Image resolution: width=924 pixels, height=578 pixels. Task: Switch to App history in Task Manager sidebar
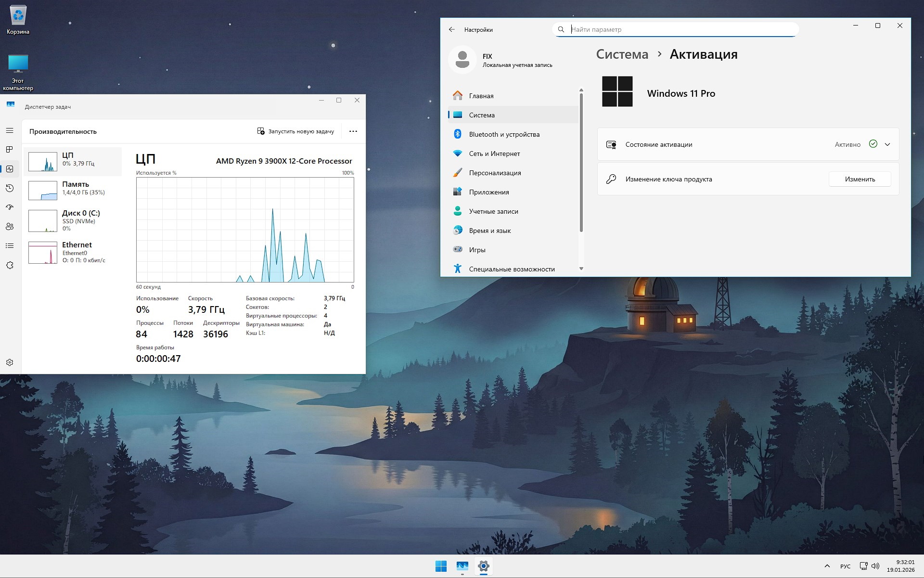10,188
